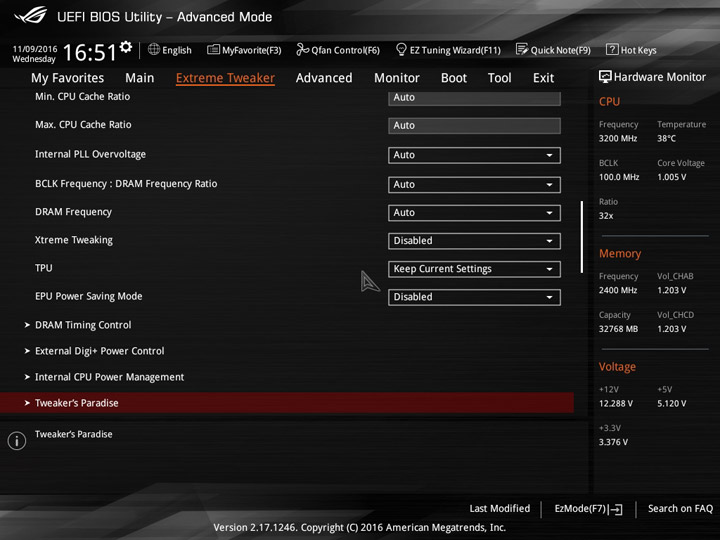720x540 pixels.
Task: Open MyFavorite(F3) folder icon
Action: coord(213,49)
